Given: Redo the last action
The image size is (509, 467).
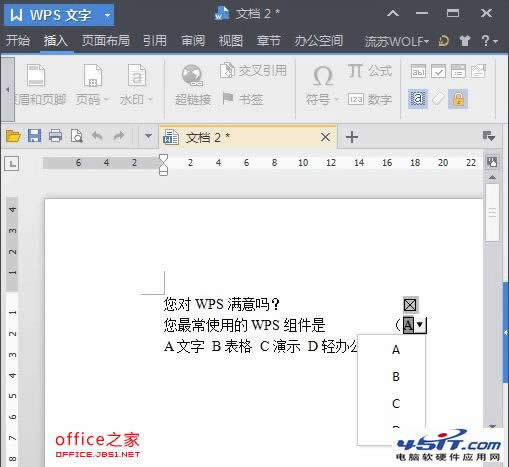Looking at the screenshot, I should point(119,136).
